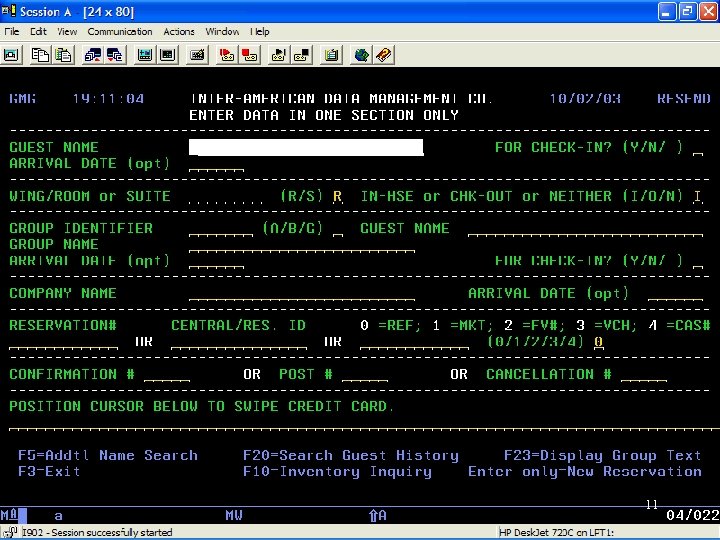
Task: Open the Keyboard remap toolbar icon
Action: coord(197,55)
